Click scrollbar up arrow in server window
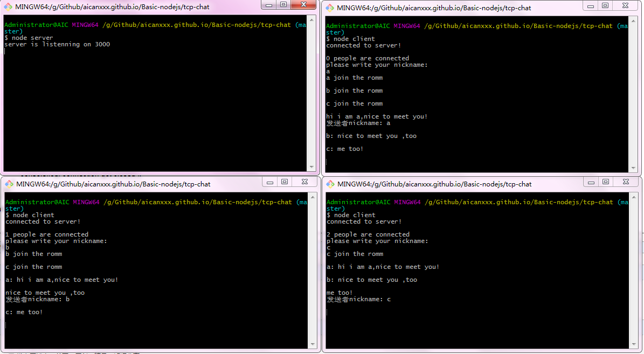The image size is (644, 354). 311,20
